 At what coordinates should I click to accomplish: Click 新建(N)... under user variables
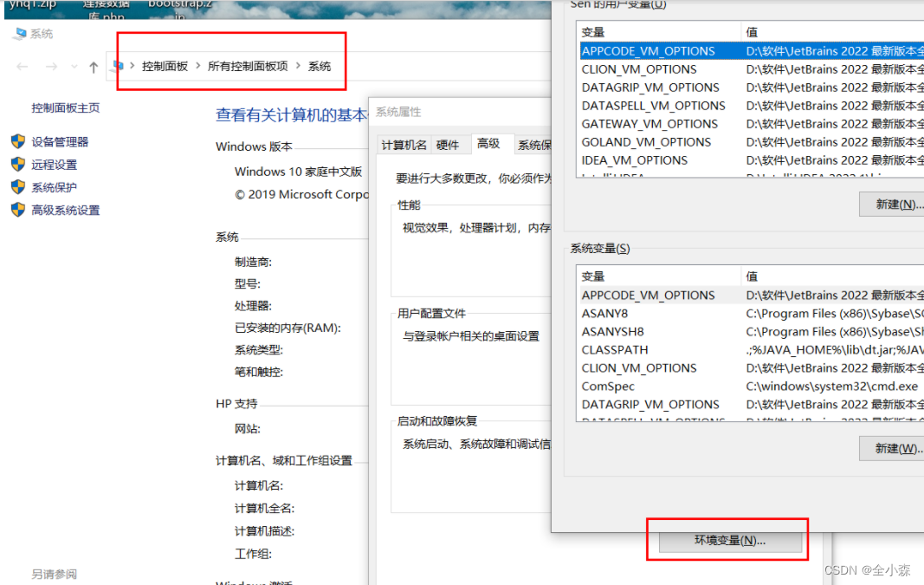[x=892, y=204]
